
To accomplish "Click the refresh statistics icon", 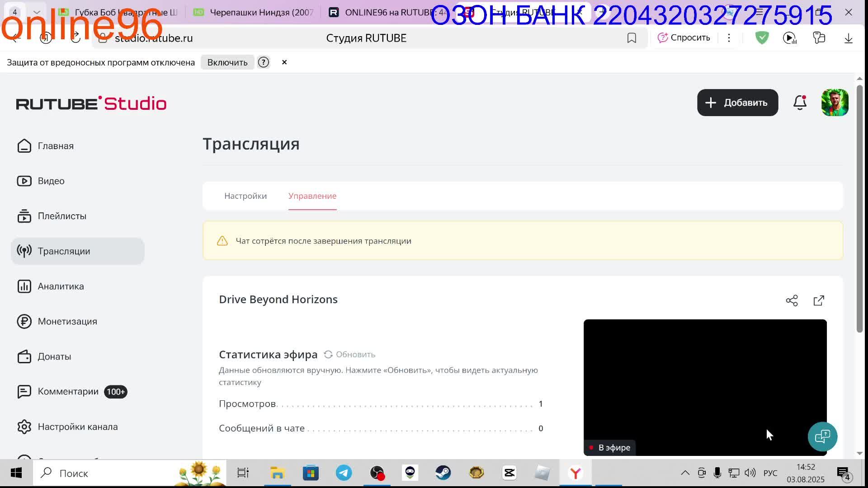I will [328, 355].
